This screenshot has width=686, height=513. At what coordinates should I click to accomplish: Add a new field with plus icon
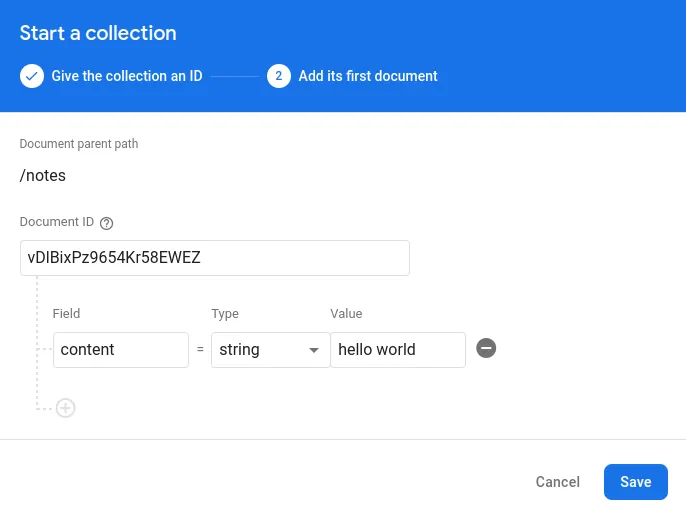pos(66,408)
